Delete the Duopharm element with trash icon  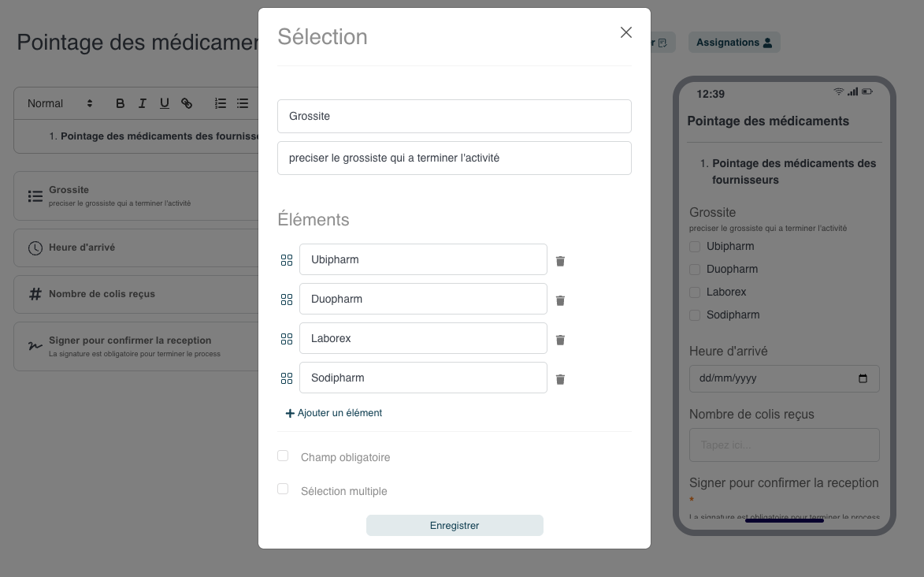560,300
